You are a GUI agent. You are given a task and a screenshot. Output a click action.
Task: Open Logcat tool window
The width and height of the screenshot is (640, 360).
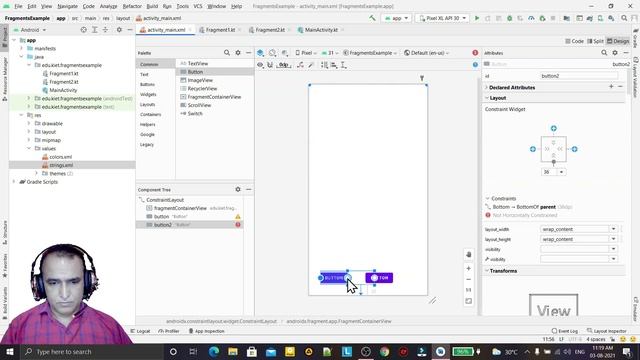pos(140,331)
